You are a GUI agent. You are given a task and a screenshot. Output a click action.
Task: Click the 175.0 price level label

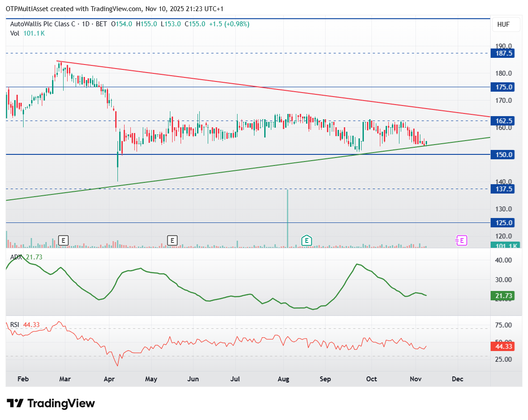(x=502, y=87)
